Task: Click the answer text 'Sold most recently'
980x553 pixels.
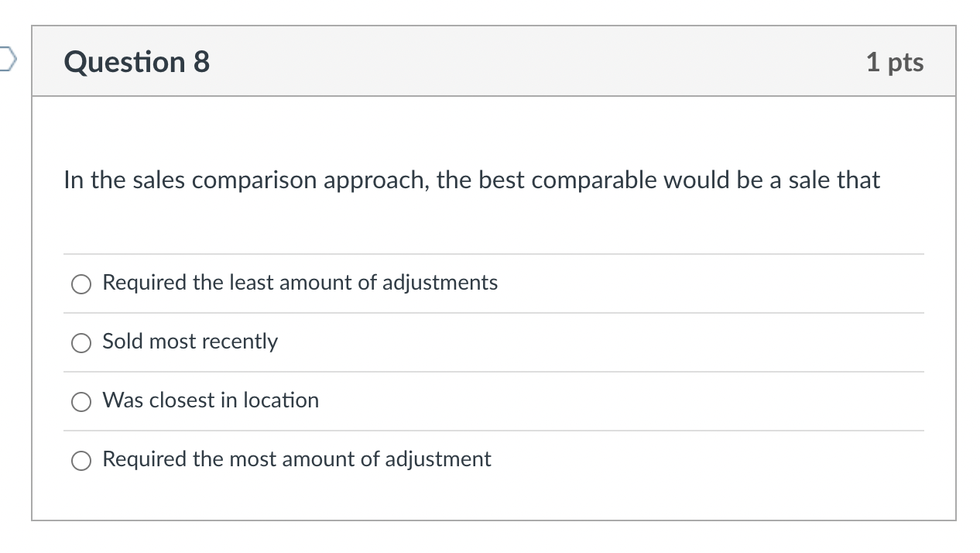Action: 190,342
